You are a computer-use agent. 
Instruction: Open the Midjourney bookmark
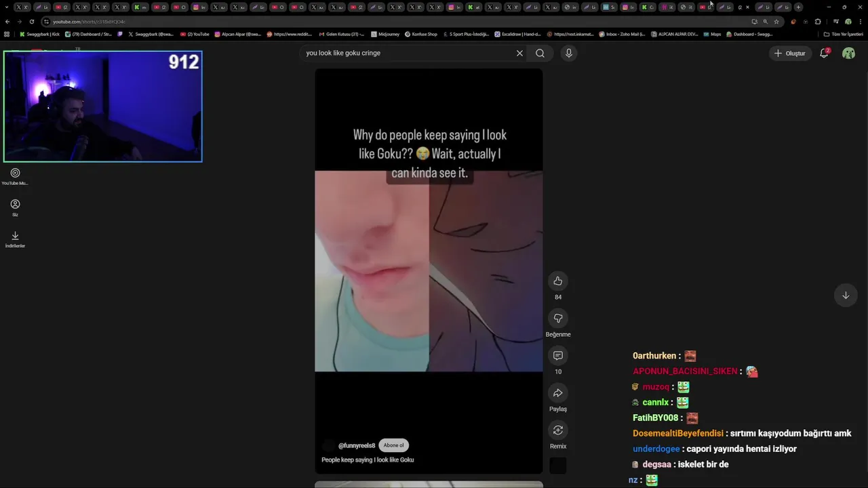384,34
